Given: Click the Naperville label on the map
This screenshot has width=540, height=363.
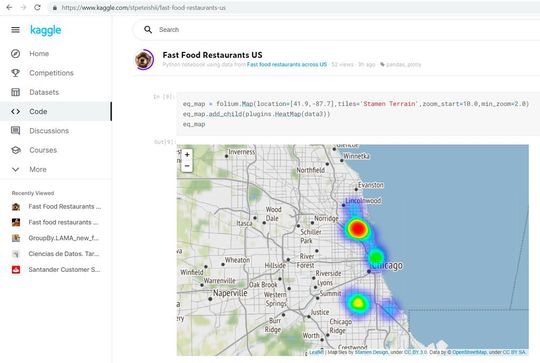Looking at the screenshot, I should click(x=230, y=293).
